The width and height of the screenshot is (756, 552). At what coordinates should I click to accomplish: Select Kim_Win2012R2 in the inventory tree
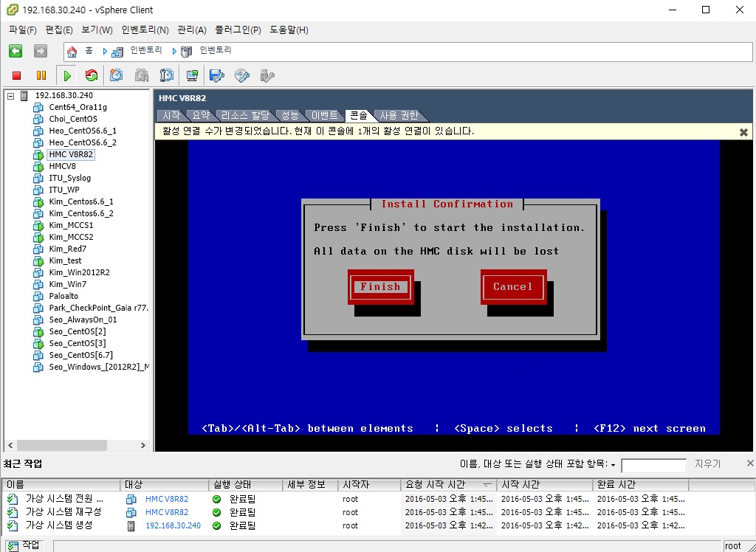coord(79,272)
